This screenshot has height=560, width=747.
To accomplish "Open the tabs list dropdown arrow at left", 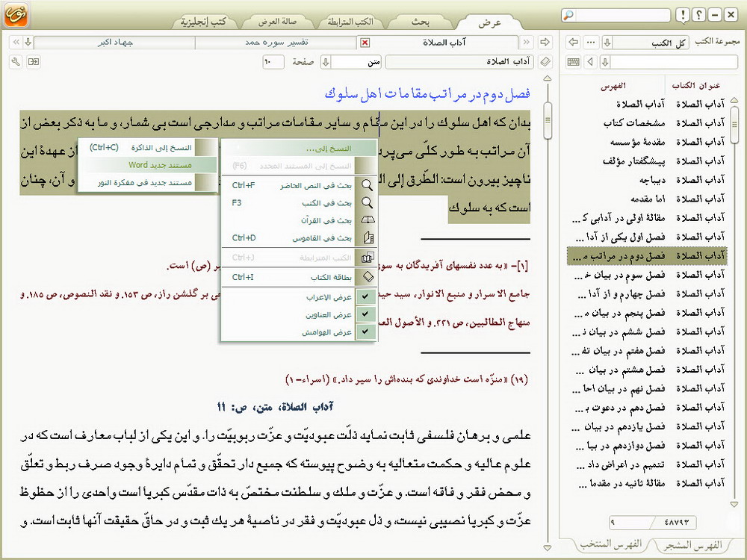I will 28,43.
